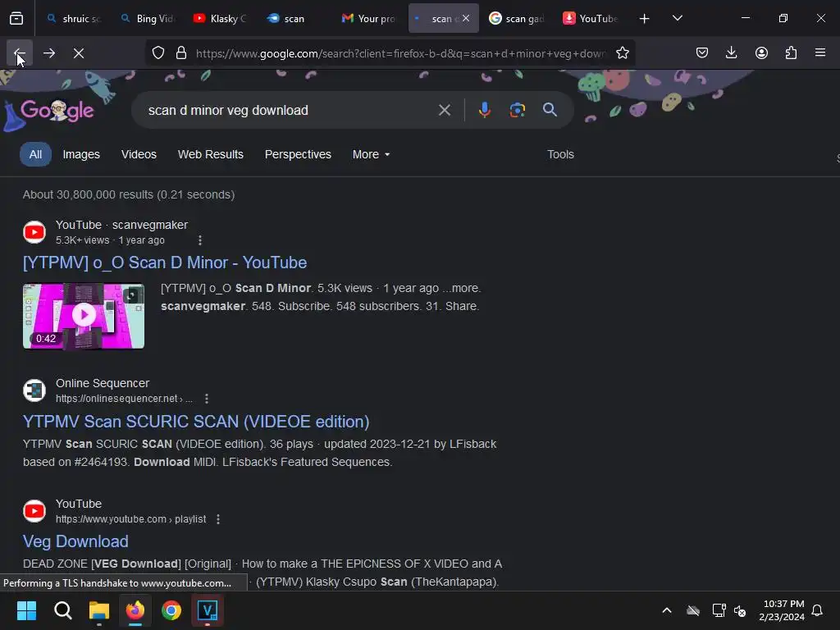
Task: Switch to the YouTube downloader tab
Action: pyautogui.click(x=591, y=18)
